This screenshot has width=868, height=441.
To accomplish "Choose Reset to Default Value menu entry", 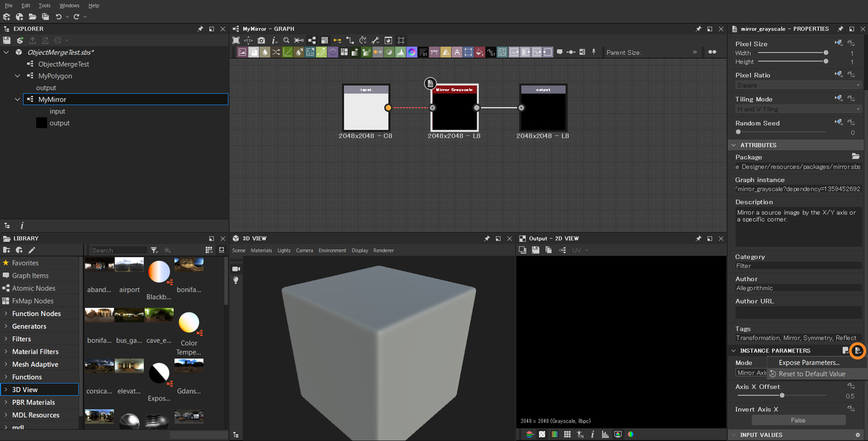I will coord(812,374).
